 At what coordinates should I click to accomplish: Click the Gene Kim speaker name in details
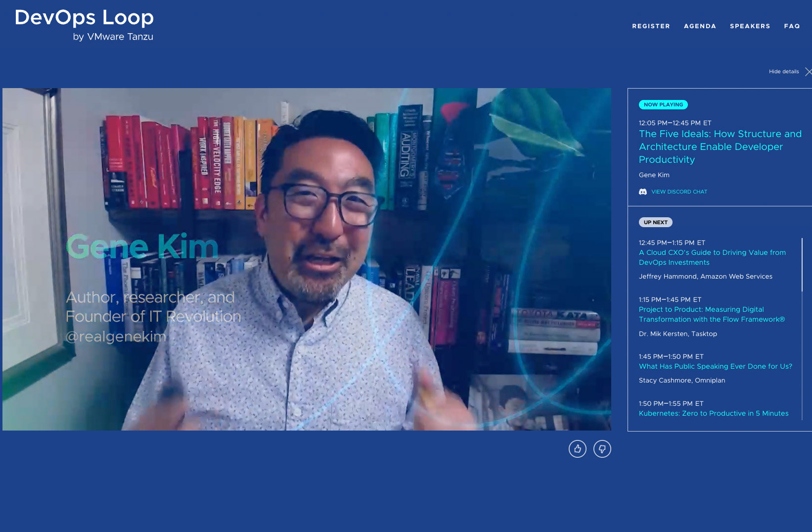[x=654, y=175]
